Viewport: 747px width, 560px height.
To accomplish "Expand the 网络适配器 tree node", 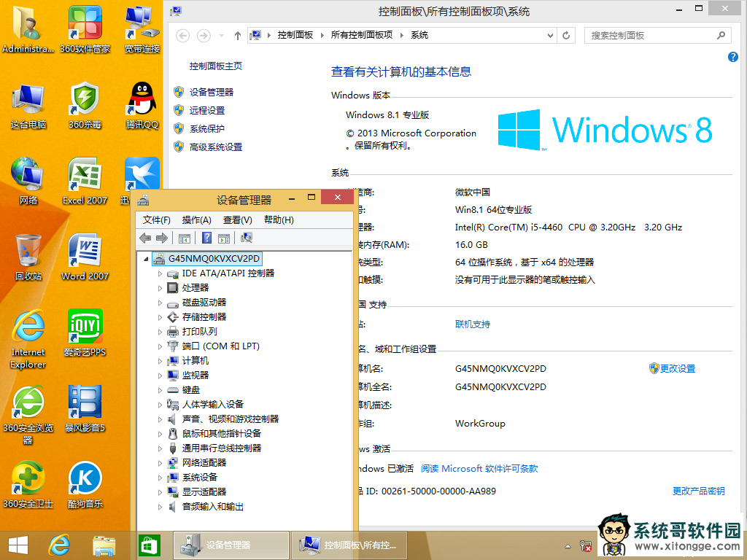I will [160, 463].
